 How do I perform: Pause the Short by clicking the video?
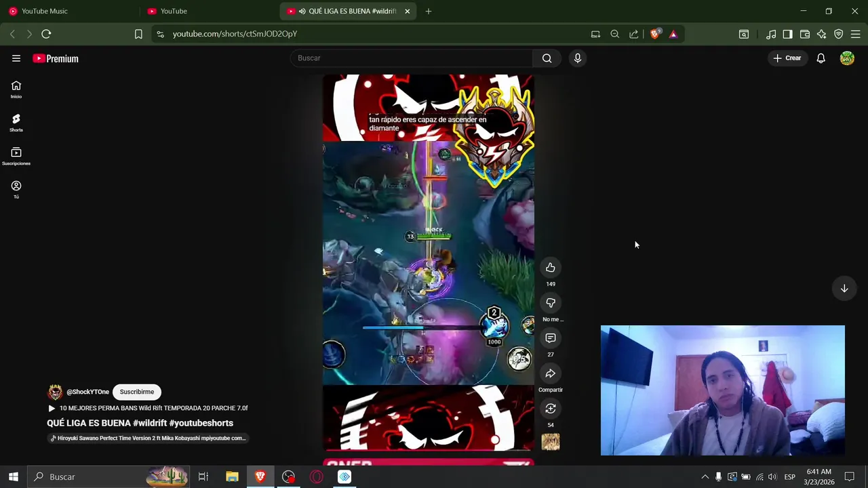[428, 263]
